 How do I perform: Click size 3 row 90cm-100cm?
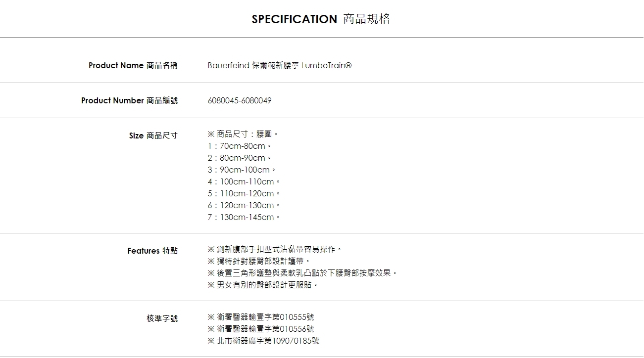242,170
